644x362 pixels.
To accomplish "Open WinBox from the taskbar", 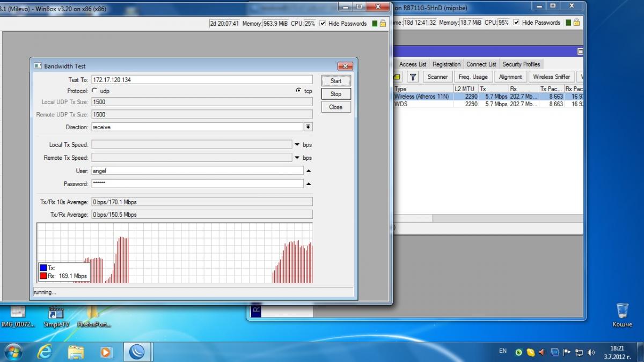I will [x=137, y=352].
